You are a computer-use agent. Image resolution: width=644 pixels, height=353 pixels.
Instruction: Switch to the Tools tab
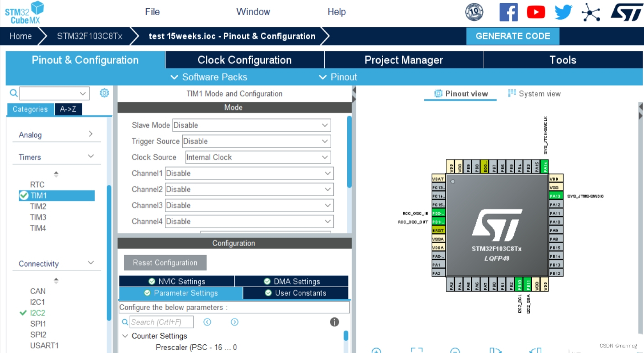[563, 60]
